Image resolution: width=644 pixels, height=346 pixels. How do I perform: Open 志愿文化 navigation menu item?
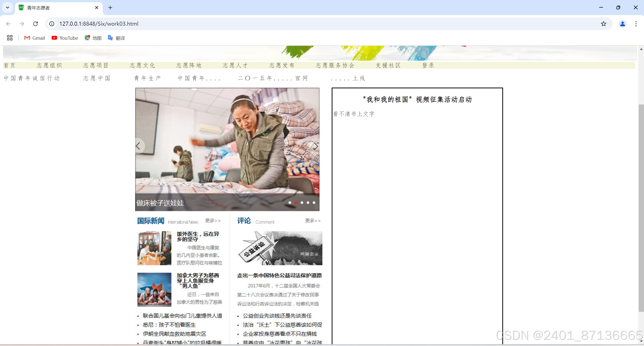click(x=142, y=65)
